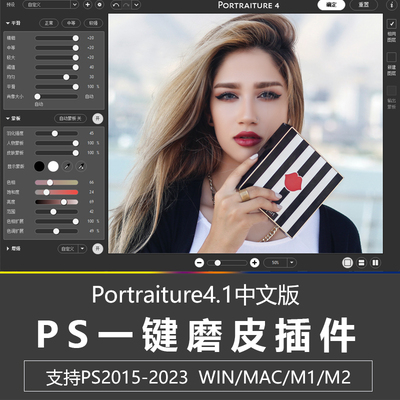Open preset settings via the gear icon

pyautogui.click(x=99, y=5)
